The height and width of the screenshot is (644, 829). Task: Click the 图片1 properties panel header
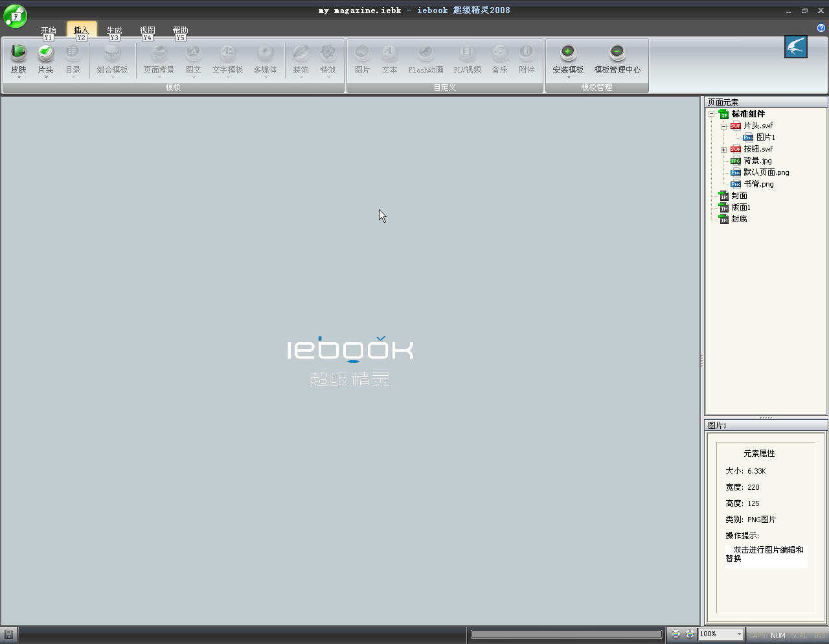766,426
